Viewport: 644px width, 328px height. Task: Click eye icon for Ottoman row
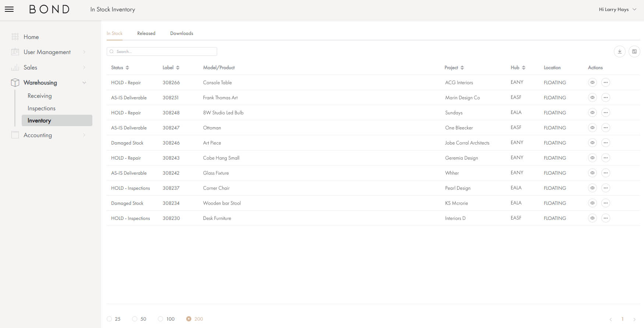pos(592,128)
